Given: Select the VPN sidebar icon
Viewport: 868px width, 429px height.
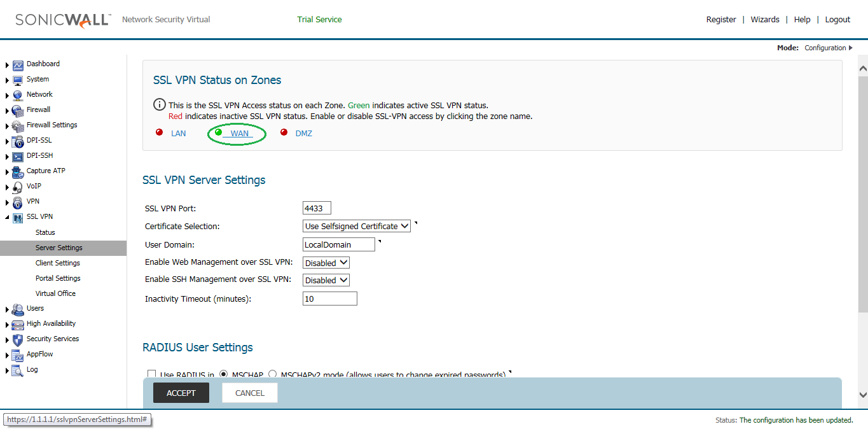Looking at the screenshot, I should point(17,201).
